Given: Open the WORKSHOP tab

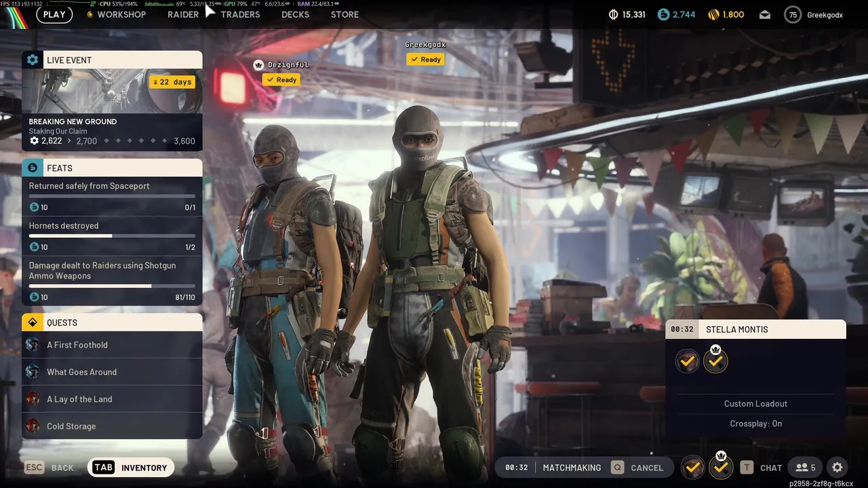Looking at the screenshot, I should point(121,14).
